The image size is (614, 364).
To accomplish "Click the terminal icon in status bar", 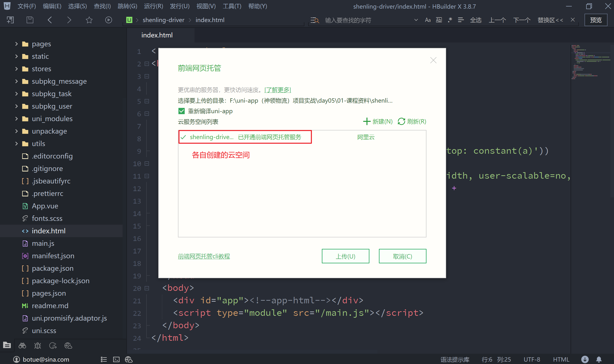I will coord(116,359).
